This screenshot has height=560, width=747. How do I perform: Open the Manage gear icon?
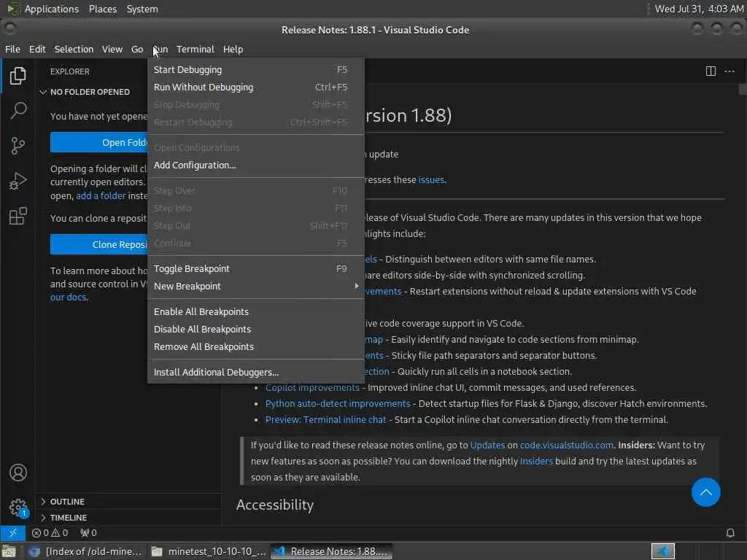point(18,507)
